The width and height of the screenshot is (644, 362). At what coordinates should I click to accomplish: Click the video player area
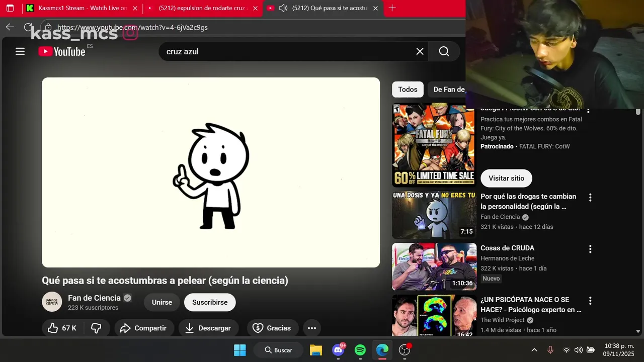click(x=211, y=172)
